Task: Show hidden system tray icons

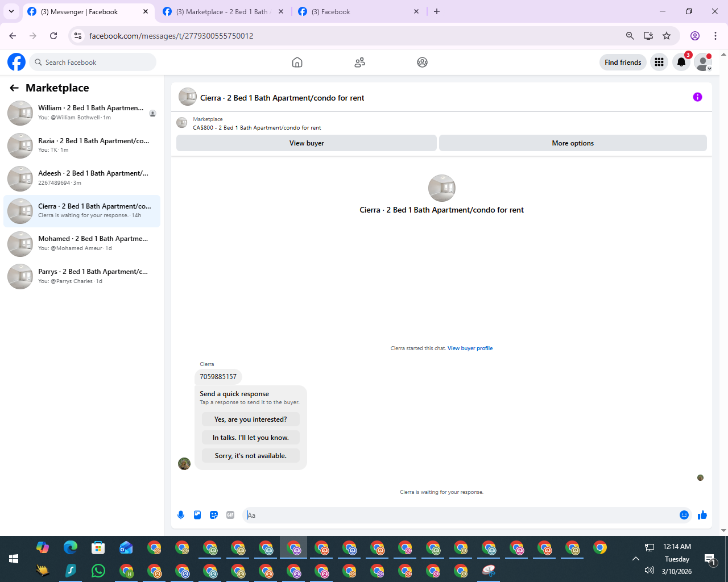Action: (x=636, y=559)
